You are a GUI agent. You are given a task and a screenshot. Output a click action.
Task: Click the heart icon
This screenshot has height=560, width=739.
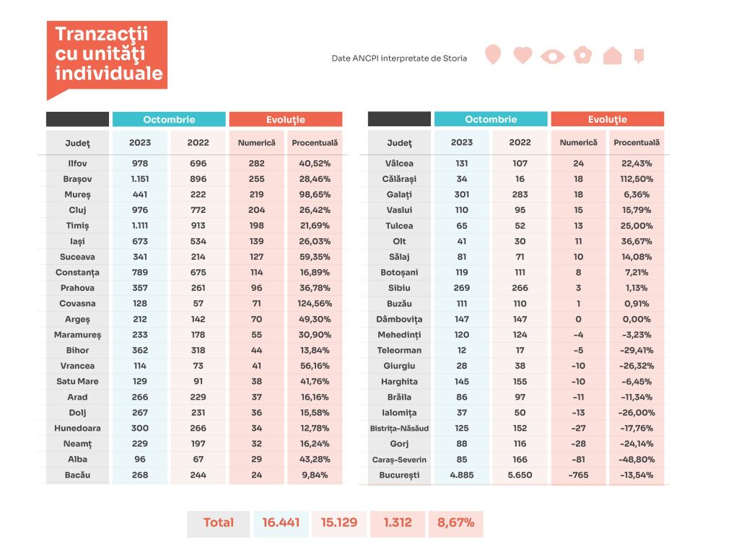pyautogui.click(x=522, y=55)
